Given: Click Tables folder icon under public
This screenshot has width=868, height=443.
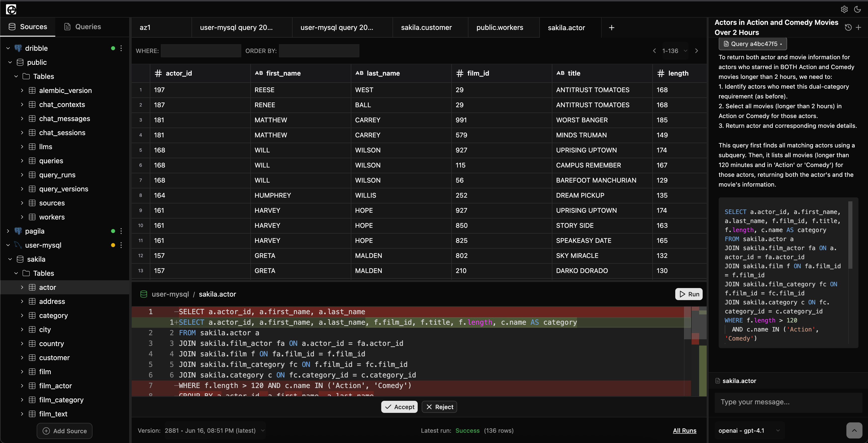Looking at the screenshot, I should (x=26, y=76).
